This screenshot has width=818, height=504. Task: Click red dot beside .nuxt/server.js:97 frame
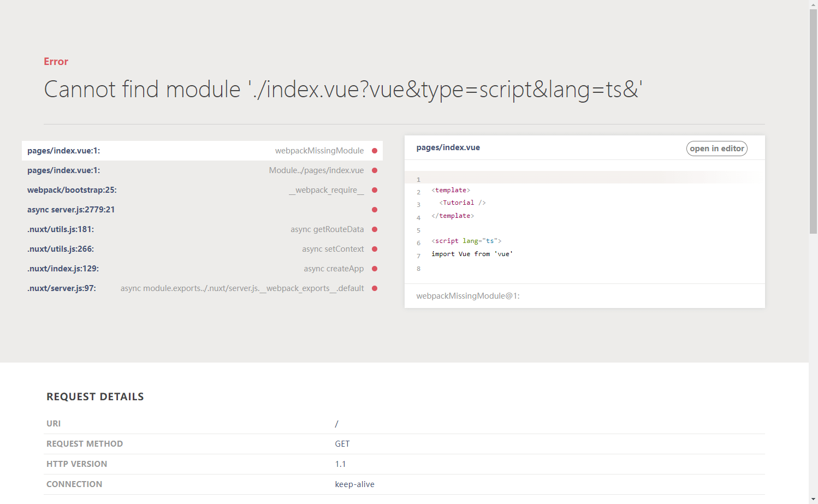click(375, 288)
